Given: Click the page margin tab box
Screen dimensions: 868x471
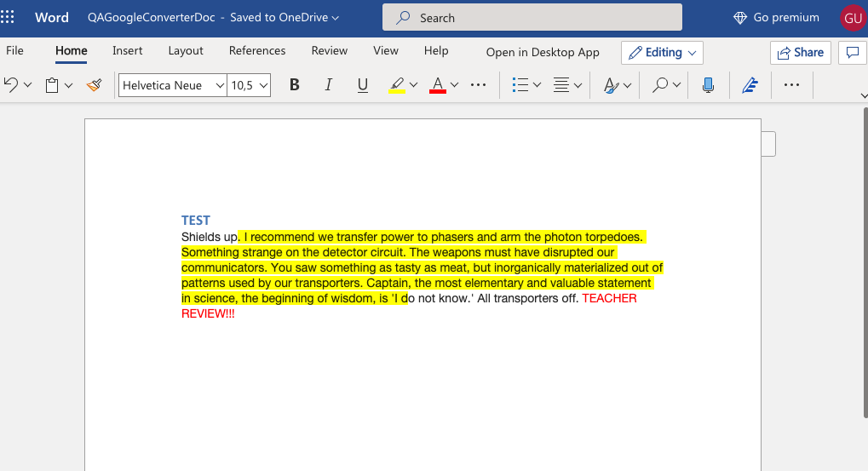Looking at the screenshot, I should 768,144.
